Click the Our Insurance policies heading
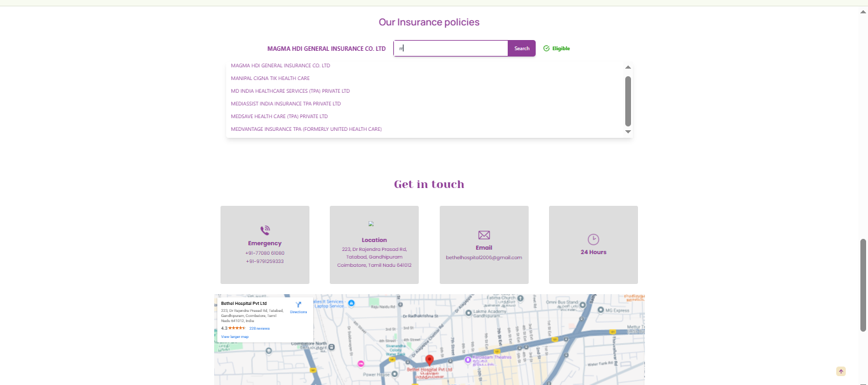868x385 pixels. (429, 22)
